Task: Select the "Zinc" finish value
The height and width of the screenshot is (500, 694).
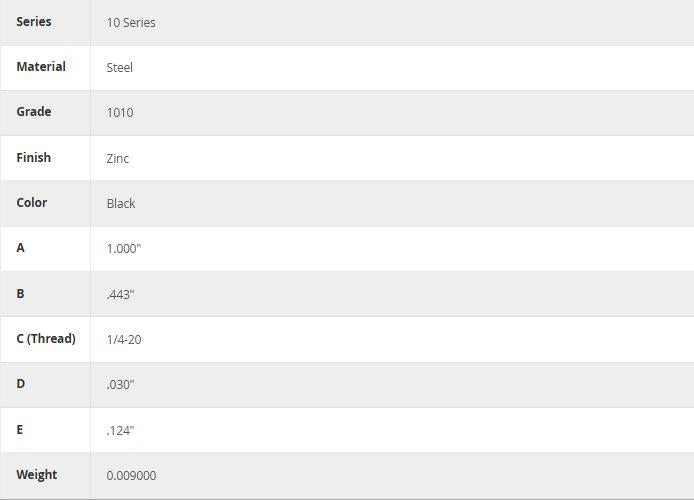Action: click(118, 158)
